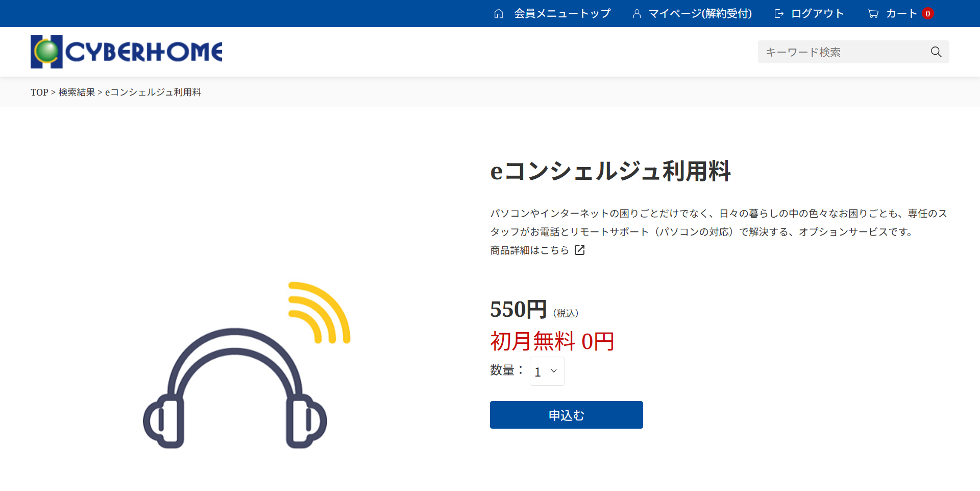Expand the 数量 quantity dropdown
This screenshot has width=980, height=491.
coord(547,371)
